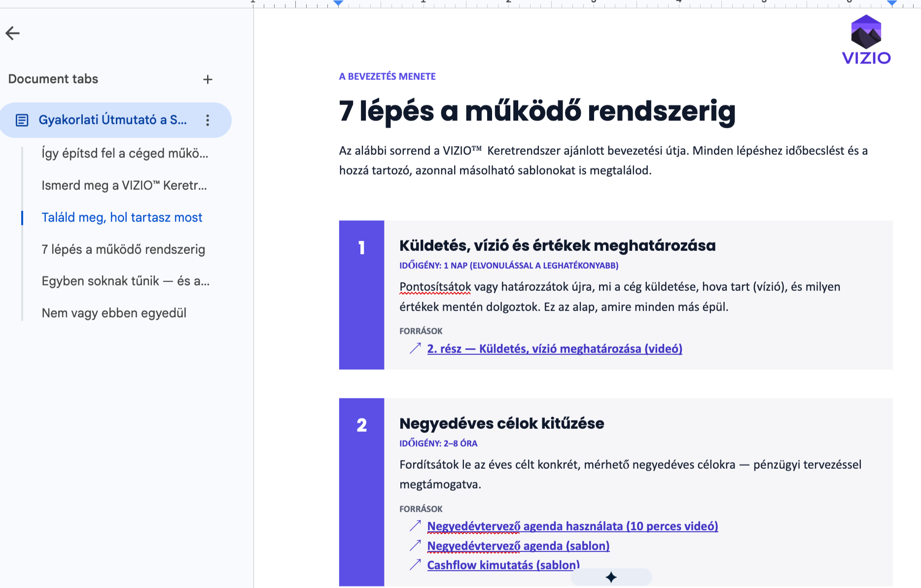Open the Negyedévtervező agenda (sablon) link
The width and height of the screenshot is (921, 588).
pos(518,546)
